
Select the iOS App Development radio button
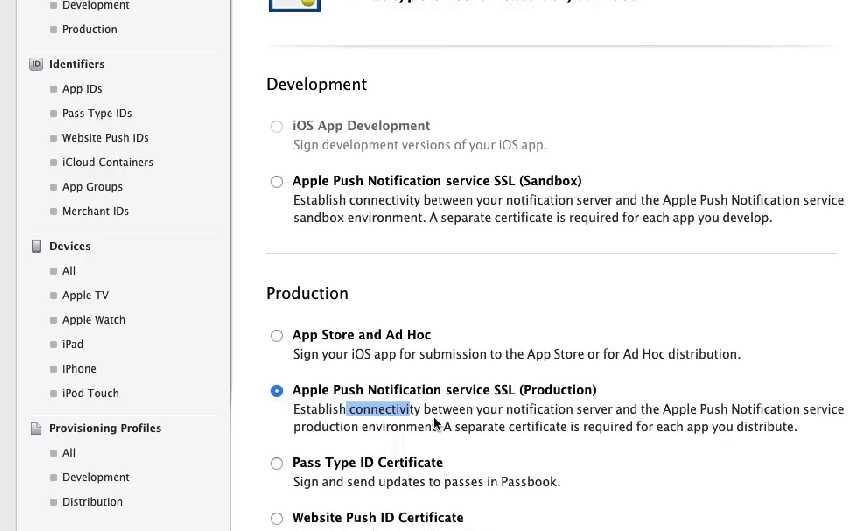click(277, 127)
